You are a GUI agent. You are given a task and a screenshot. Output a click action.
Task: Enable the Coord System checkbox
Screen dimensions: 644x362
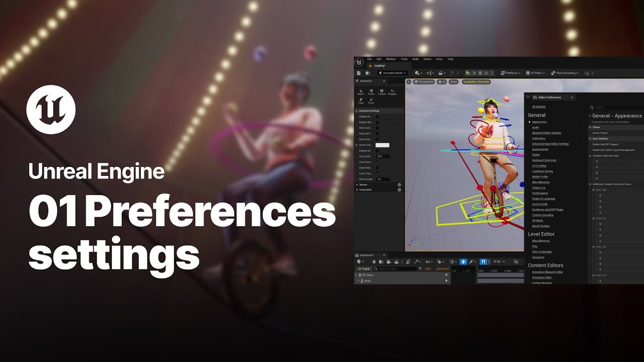pos(377,162)
